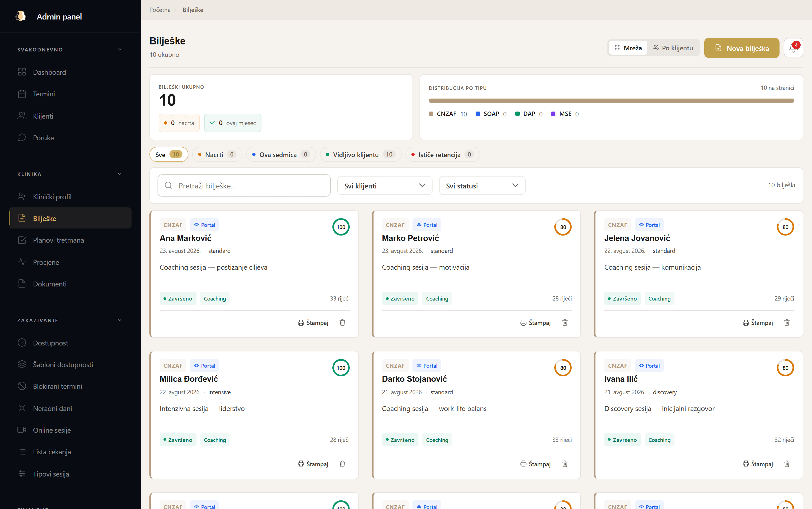
Task: Switch to Po klijentu view
Action: click(673, 48)
